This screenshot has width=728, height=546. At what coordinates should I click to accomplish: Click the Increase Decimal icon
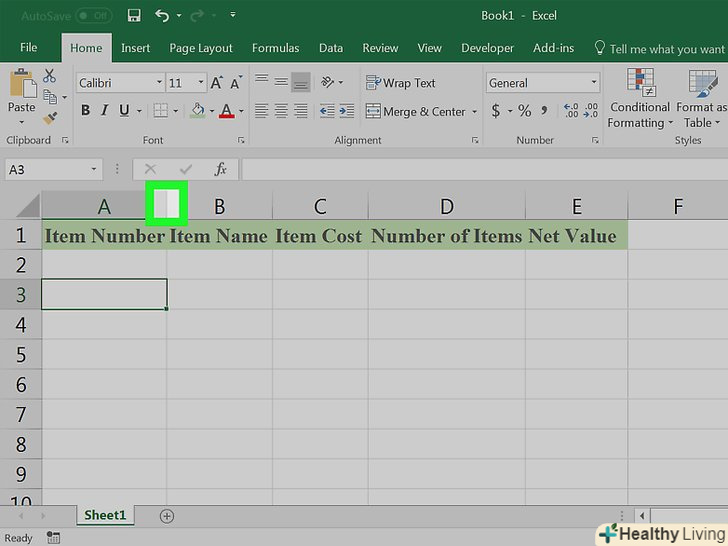(x=571, y=110)
